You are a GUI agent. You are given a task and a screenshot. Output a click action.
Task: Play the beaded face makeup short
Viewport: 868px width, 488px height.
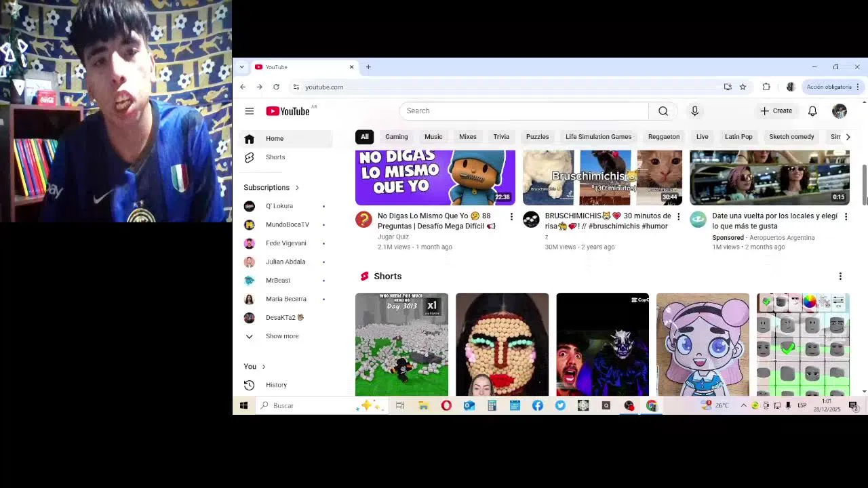tap(502, 344)
